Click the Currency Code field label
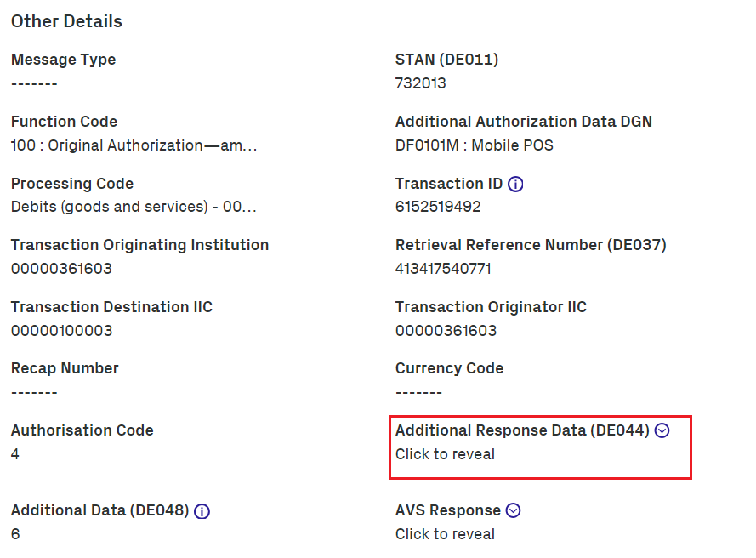 pyautogui.click(x=449, y=368)
